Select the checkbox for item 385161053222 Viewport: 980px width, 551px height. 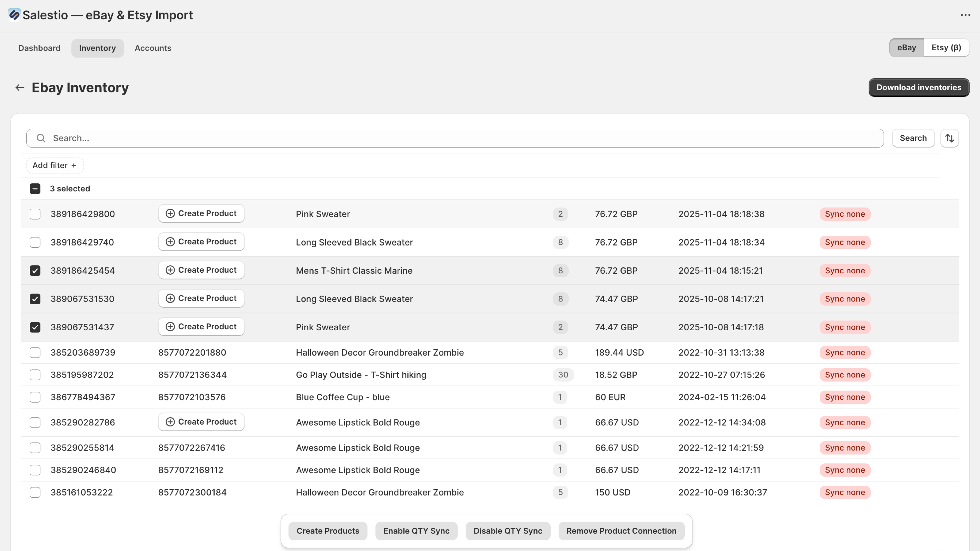pos(35,493)
